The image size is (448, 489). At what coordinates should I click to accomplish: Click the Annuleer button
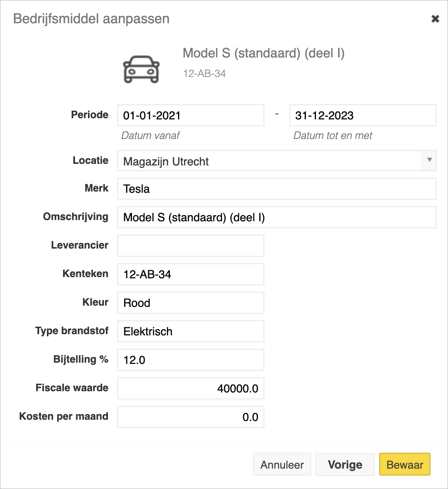pos(282,465)
